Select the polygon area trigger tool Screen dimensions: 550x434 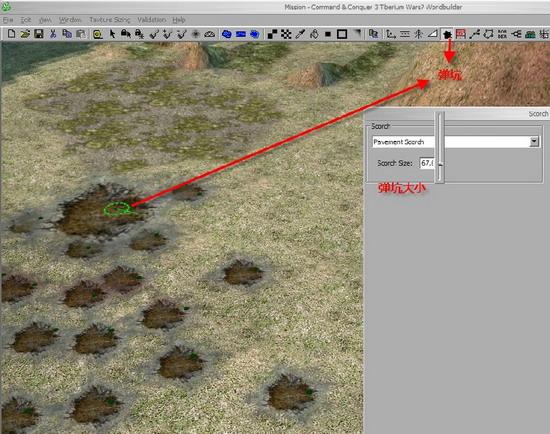(x=488, y=34)
